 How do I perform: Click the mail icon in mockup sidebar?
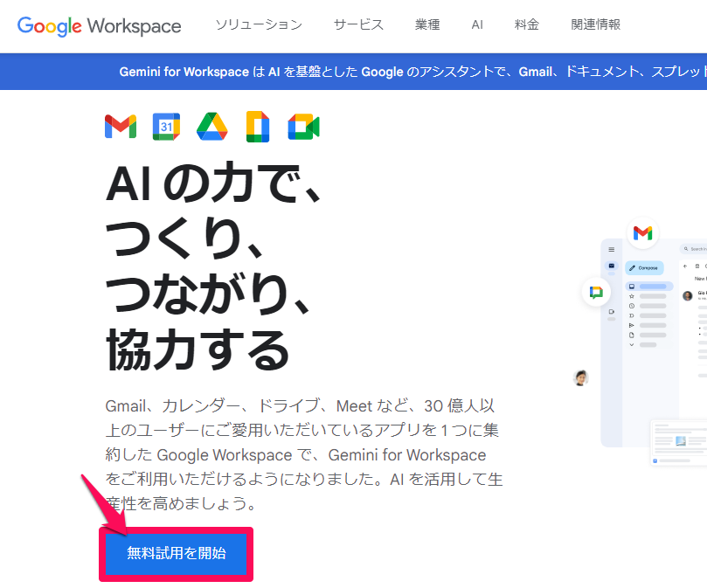tap(612, 266)
